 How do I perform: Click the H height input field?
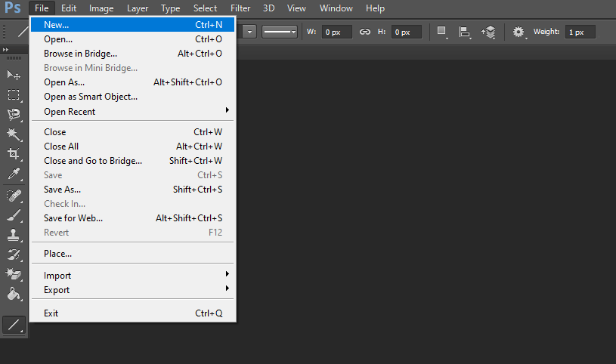click(406, 32)
